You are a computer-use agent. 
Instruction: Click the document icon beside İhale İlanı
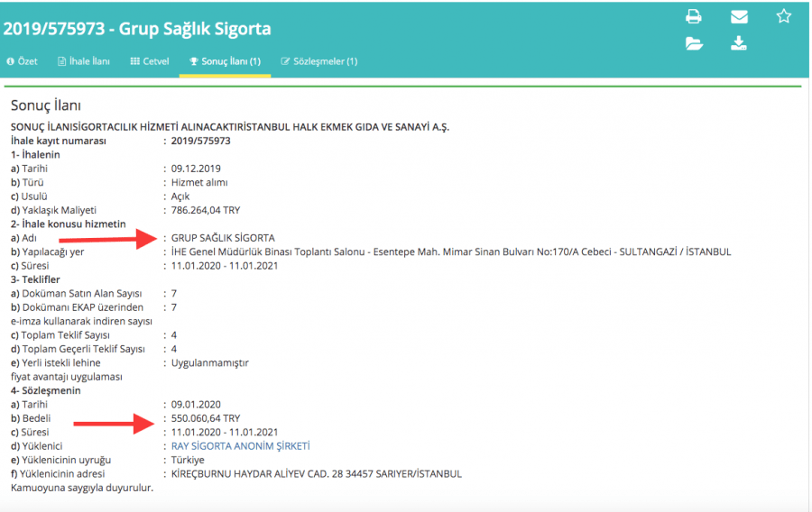(61, 61)
